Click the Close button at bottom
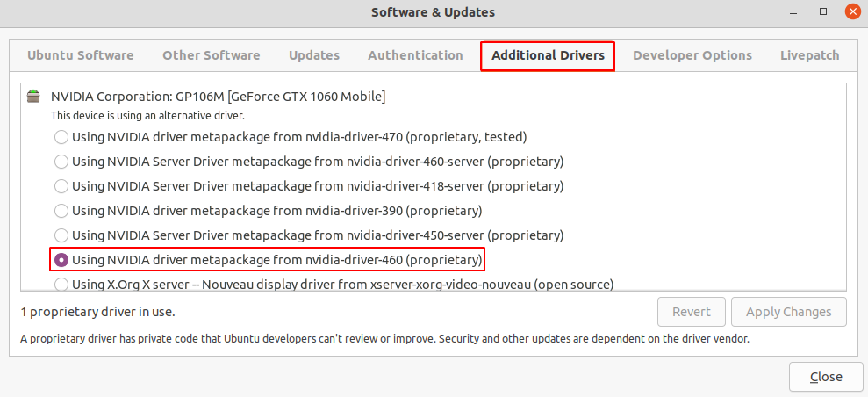Image resolution: width=868 pixels, height=397 pixels. (826, 377)
